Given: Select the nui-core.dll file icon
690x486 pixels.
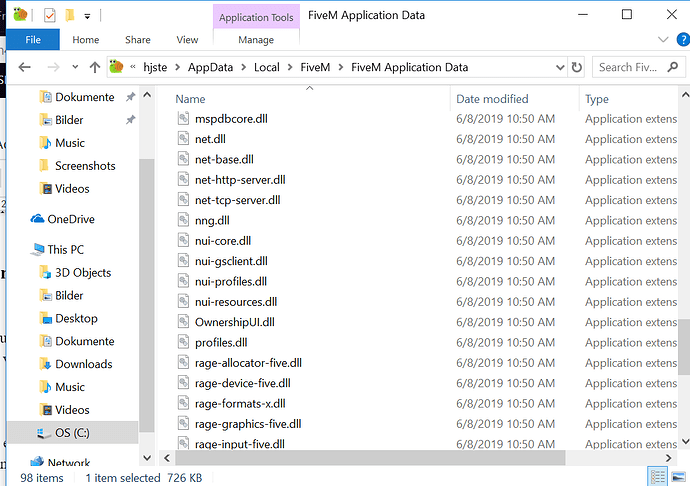Looking at the screenshot, I should tap(183, 240).
